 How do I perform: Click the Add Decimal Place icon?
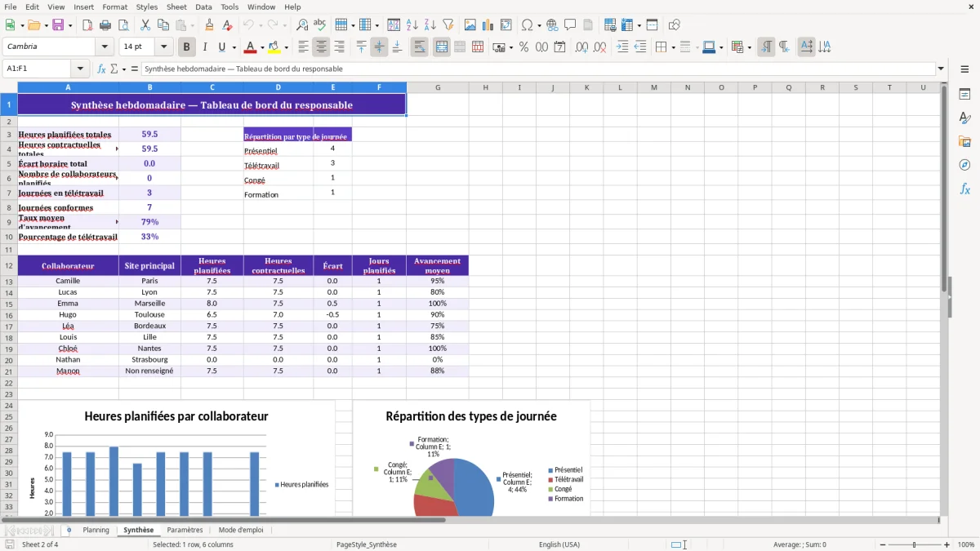point(582,47)
